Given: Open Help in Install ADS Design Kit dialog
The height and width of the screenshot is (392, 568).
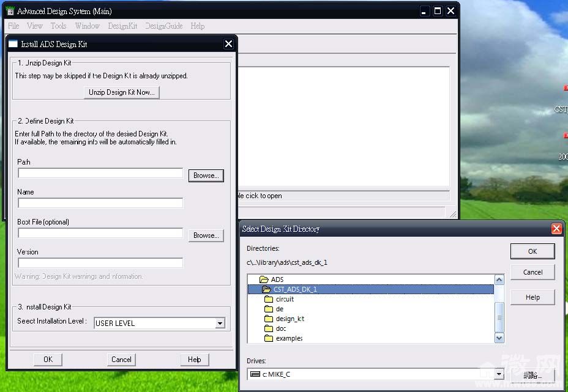Looking at the screenshot, I should [x=195, y=360].
